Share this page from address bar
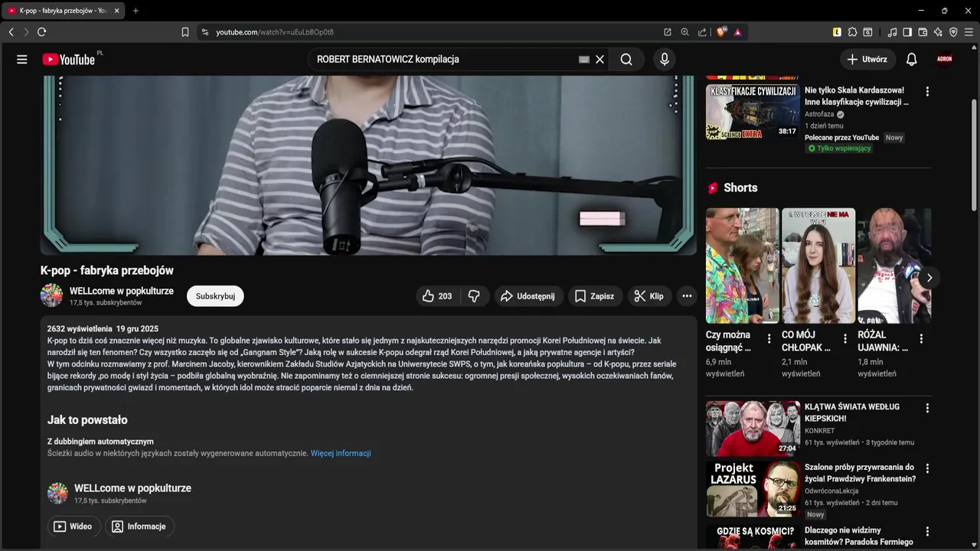Screen dimensions: 980x551 [702, 32]
